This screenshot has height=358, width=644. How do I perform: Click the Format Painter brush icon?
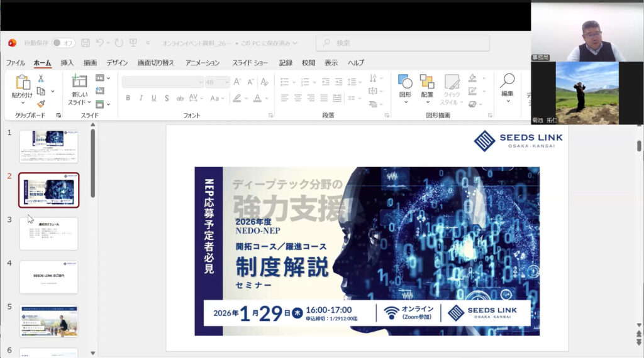coord(41,104)
